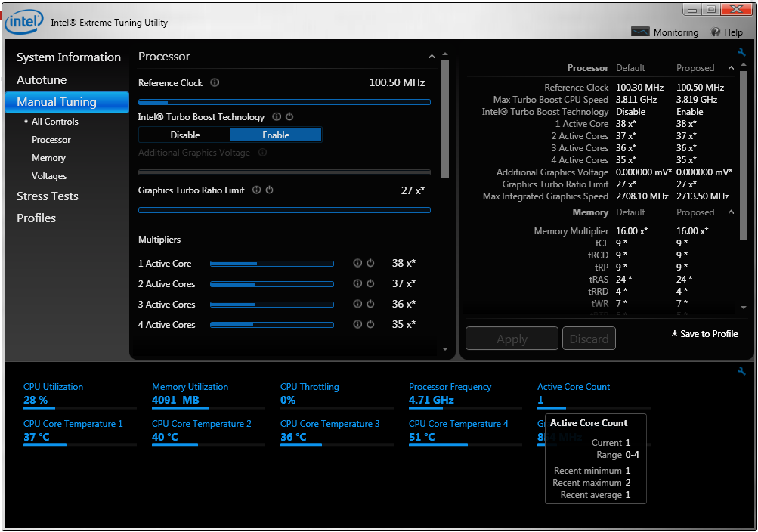Viewport: 758px width, 532px height.
Task: Click the Monitoring graph icon
Action: click(640, 32)
